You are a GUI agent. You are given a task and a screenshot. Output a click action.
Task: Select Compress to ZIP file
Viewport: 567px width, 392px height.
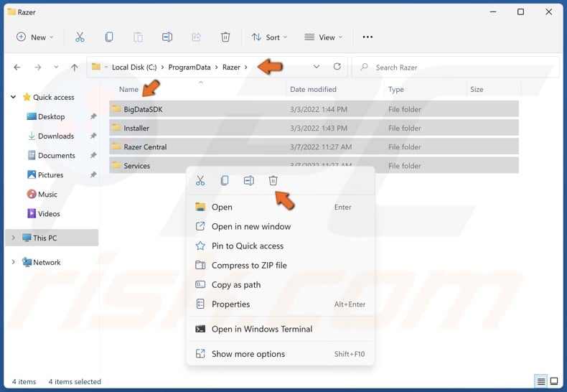280,266
